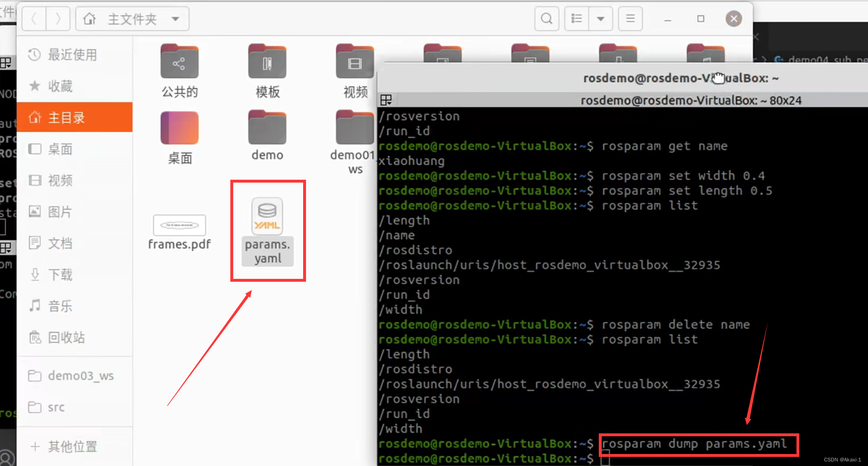The width and height of the screenshot is (868, 466).
Task: Open the demo03_ws bookmark
Action: tap(81, 376)
